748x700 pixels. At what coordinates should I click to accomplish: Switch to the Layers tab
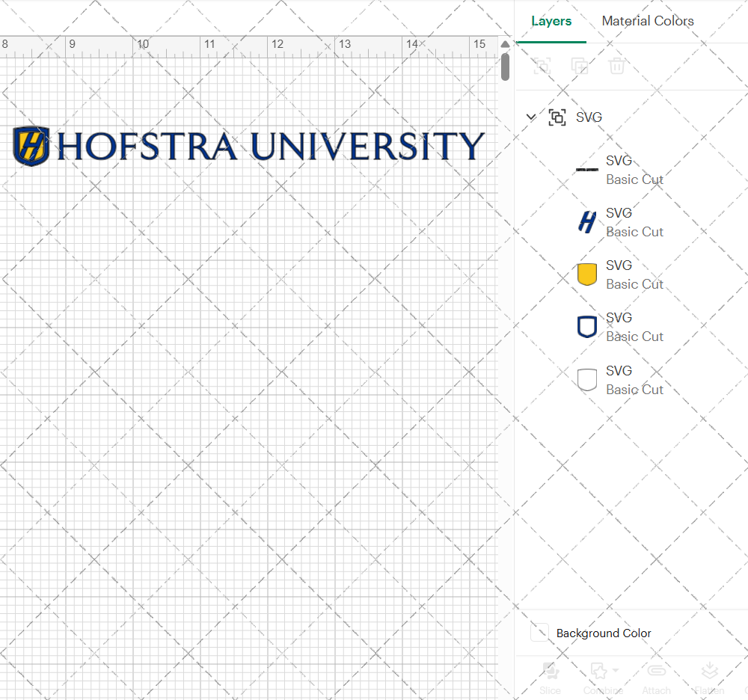[x=551, y=21]
